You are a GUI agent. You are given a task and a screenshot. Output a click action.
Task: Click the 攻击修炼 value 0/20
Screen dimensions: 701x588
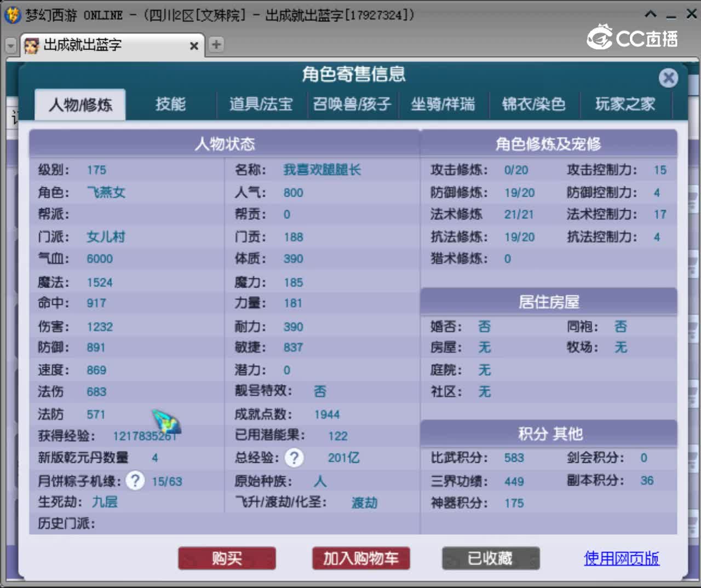click(516, 170)
